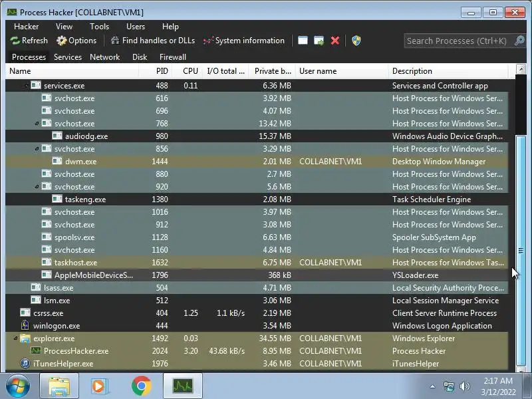
Task: Open the Windows Start button
Action: [17, 386]
